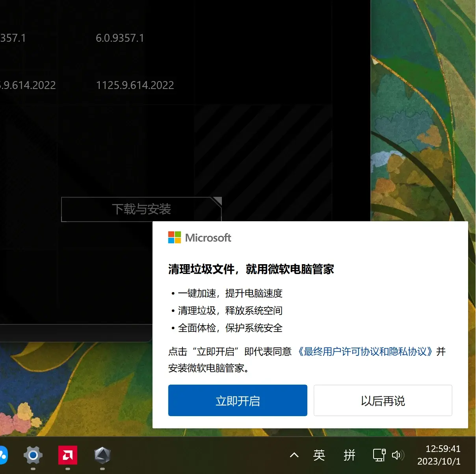The image size is (476, 474).
Task: Click the bullet 清理垃圾，释放系统空间
Action: (x=230, y=311)
